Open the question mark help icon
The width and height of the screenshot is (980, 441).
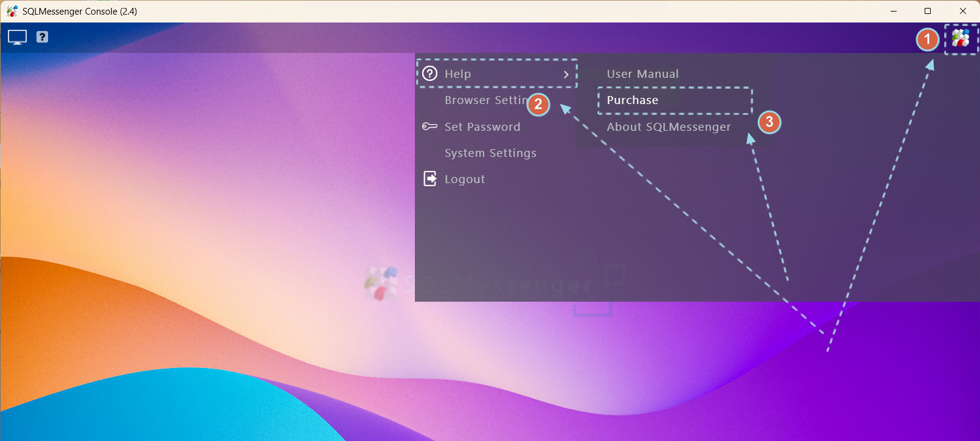pyautogui.click(x=42, y=37)
